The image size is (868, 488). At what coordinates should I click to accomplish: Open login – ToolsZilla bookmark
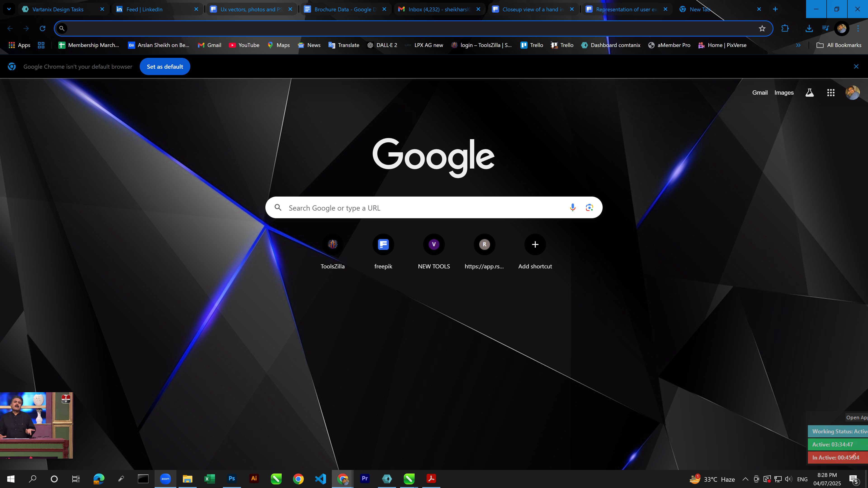click(481, 45)
